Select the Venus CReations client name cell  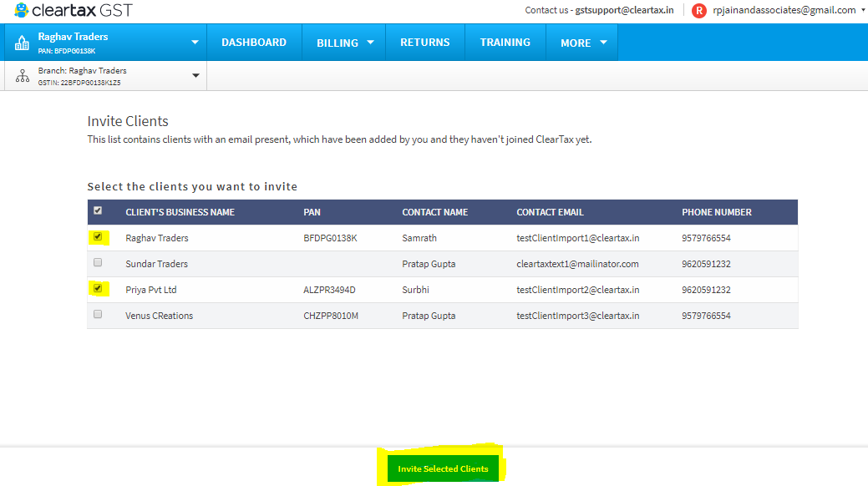point(160,316)
